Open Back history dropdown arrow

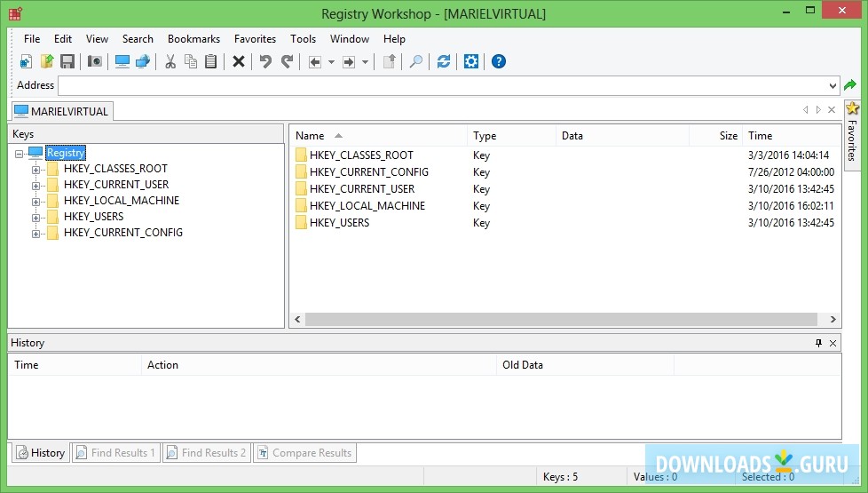pyautogui.click(x=331, y=62)
